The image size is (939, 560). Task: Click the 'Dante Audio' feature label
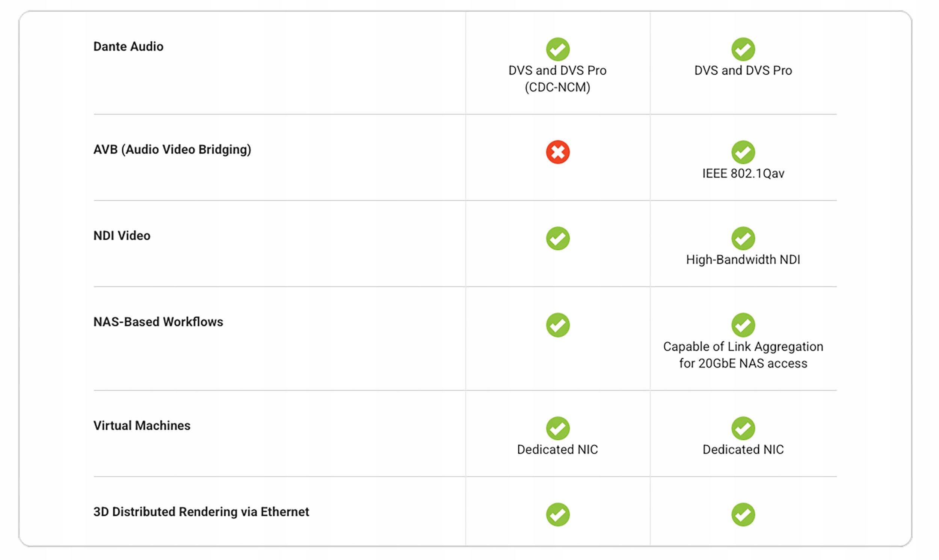click(128, 47)
